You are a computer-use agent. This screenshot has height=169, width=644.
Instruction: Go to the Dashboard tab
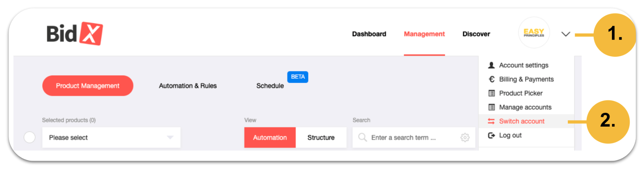click(369, 34)
